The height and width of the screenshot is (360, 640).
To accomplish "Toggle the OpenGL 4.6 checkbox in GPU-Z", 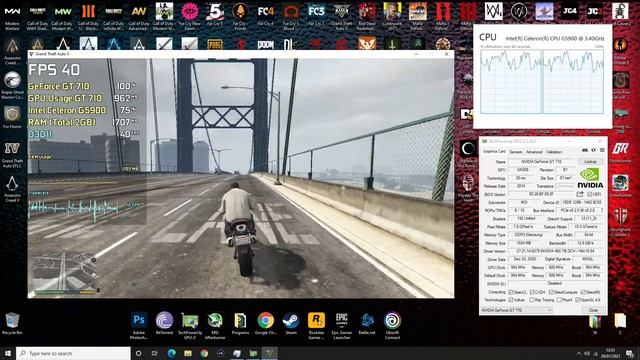I will (578, 300).
